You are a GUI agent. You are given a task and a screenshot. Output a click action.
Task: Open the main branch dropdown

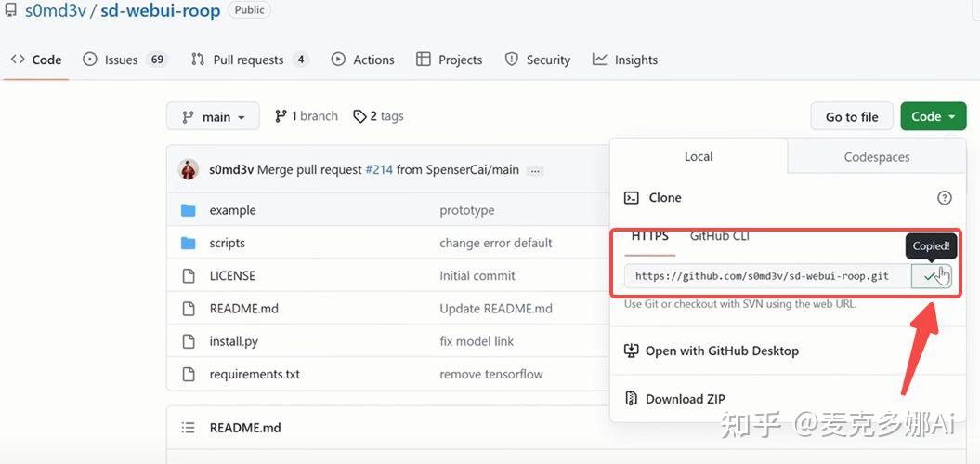213,116
